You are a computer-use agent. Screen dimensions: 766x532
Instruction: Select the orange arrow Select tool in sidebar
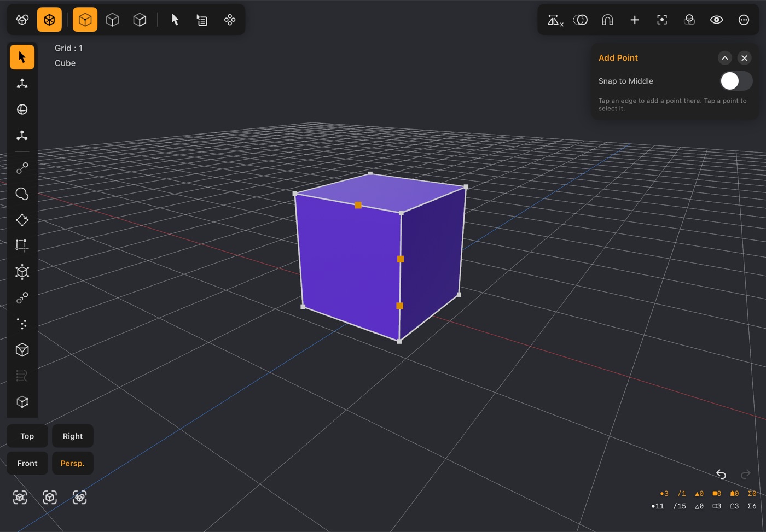22,57
